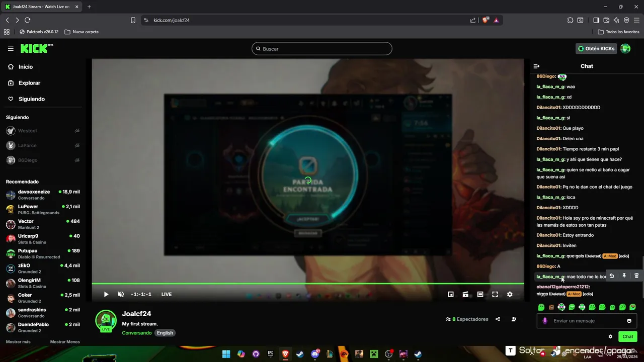Image resolution: width=644 pixels, height=362 pixels.
Task: Click the brown angry face emote
Action: (551, 307)
